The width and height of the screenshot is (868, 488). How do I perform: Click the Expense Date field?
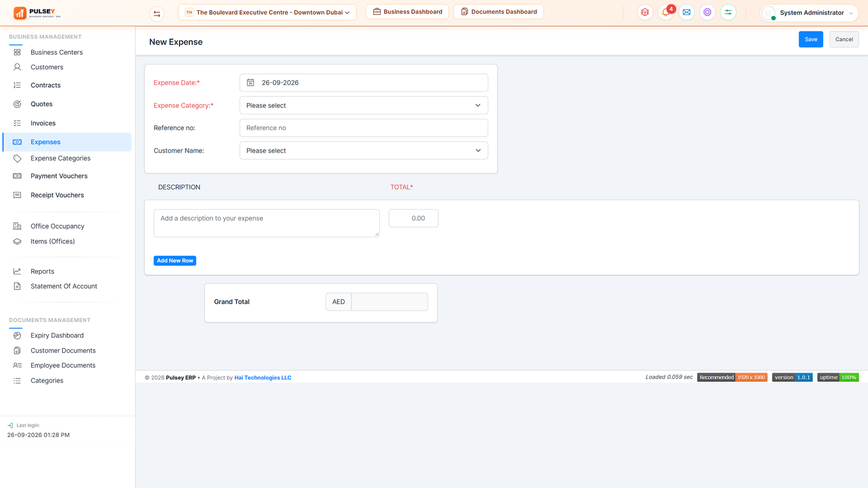click(363, 82)
